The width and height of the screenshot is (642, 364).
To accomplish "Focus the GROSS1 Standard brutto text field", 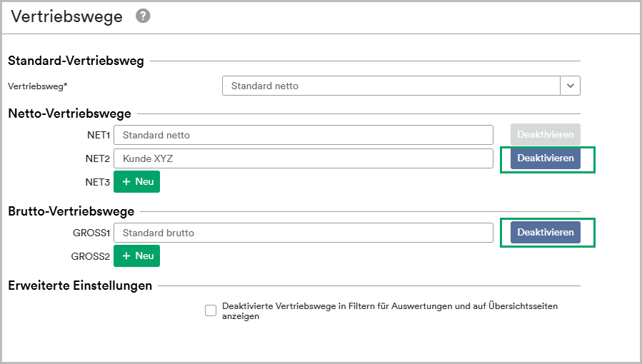I will (x=304, y=233).
